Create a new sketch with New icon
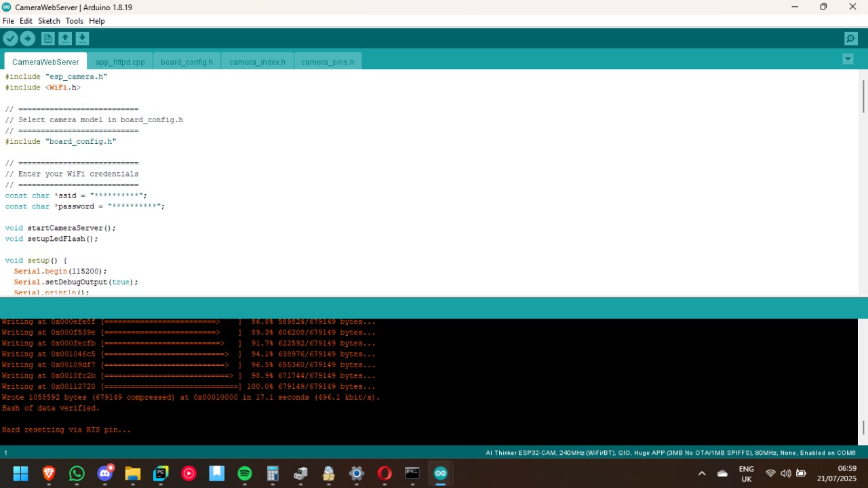 tap(47, 39)
